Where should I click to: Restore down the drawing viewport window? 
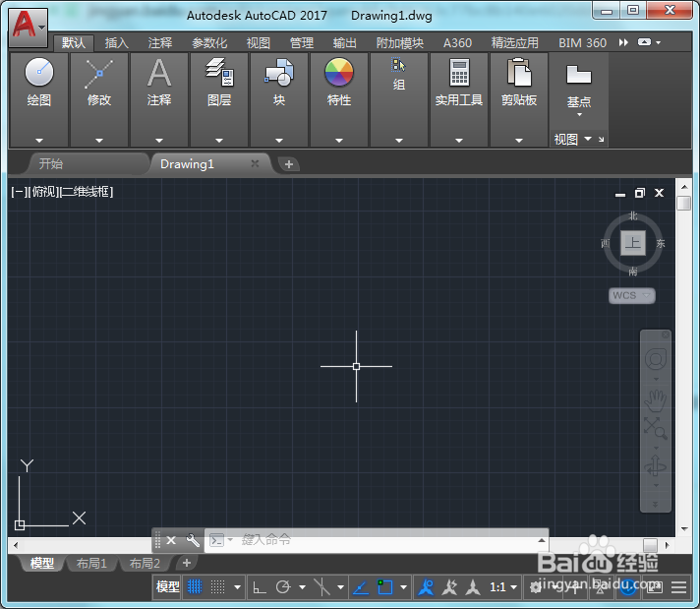click(x=640, y=193)
